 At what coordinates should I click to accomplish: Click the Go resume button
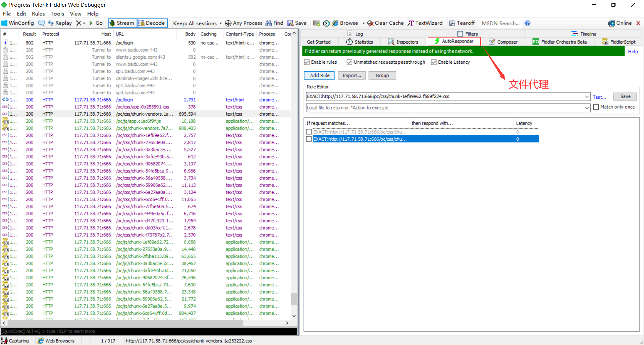click(x=96, y=23)
